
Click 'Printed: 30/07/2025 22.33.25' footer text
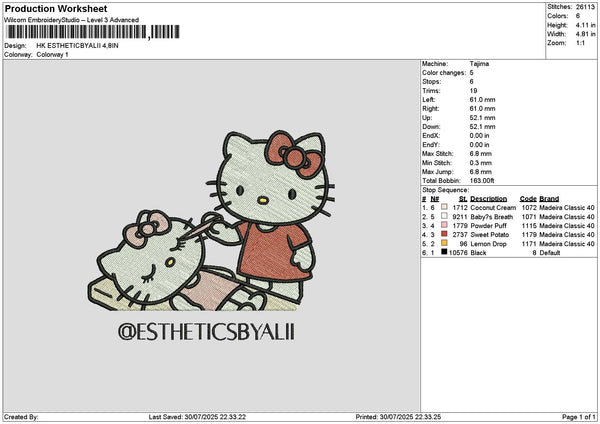coord(398,417)
